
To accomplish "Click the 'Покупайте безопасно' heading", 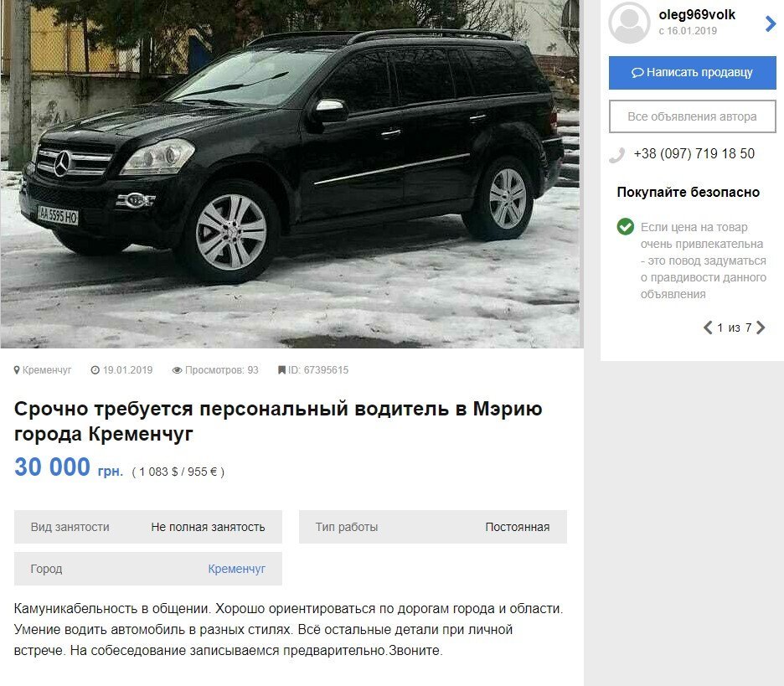I will (x=688, y=192).
